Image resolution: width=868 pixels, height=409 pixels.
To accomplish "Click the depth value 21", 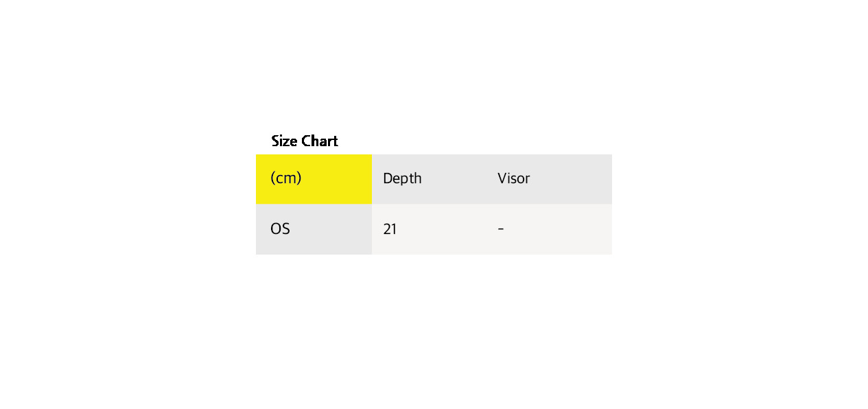I will (x=390, y=229).
